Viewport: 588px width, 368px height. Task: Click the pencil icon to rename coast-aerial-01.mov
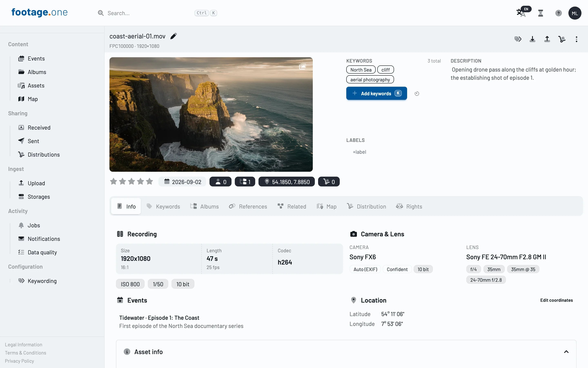(174, 36)
